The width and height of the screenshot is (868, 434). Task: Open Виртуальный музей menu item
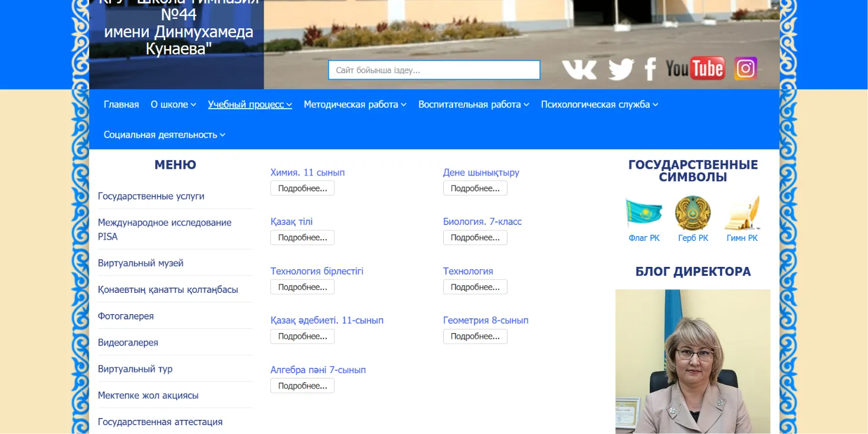click(140, 263)
